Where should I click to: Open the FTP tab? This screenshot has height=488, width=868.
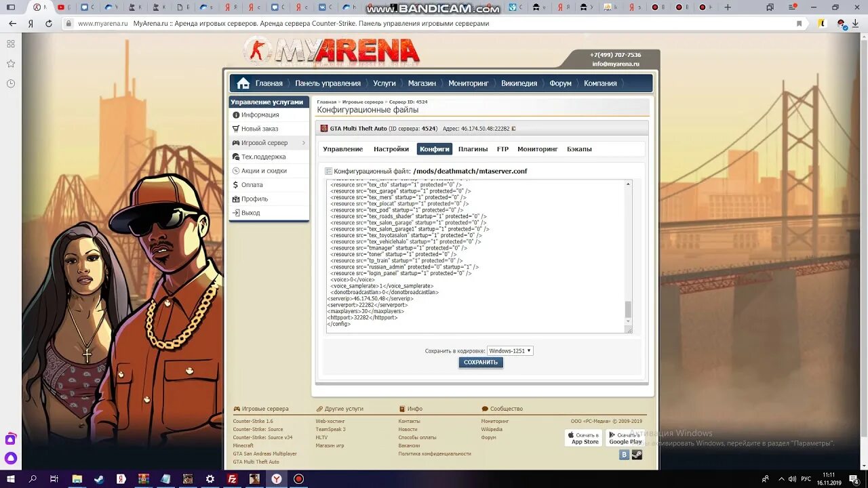[502, 149]
